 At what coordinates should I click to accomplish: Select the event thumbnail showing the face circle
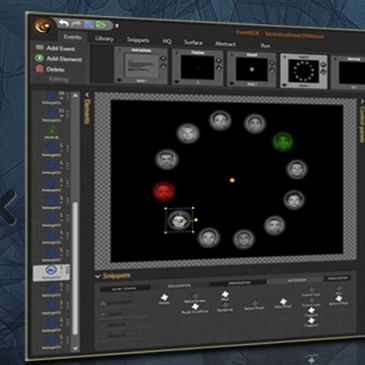pyautogui.click(x=304, y=71)
